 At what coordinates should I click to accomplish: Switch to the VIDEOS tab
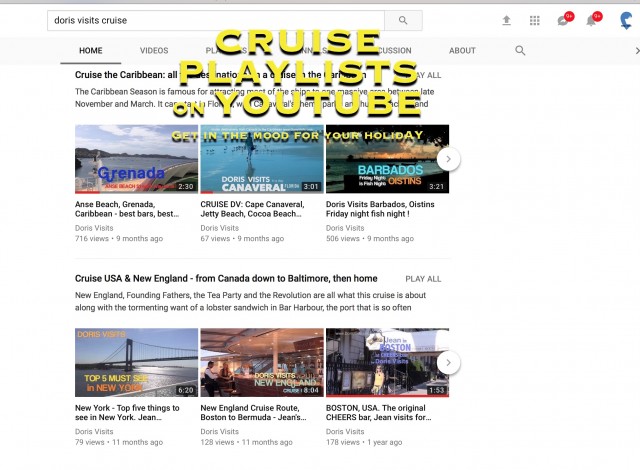point(154,51)
